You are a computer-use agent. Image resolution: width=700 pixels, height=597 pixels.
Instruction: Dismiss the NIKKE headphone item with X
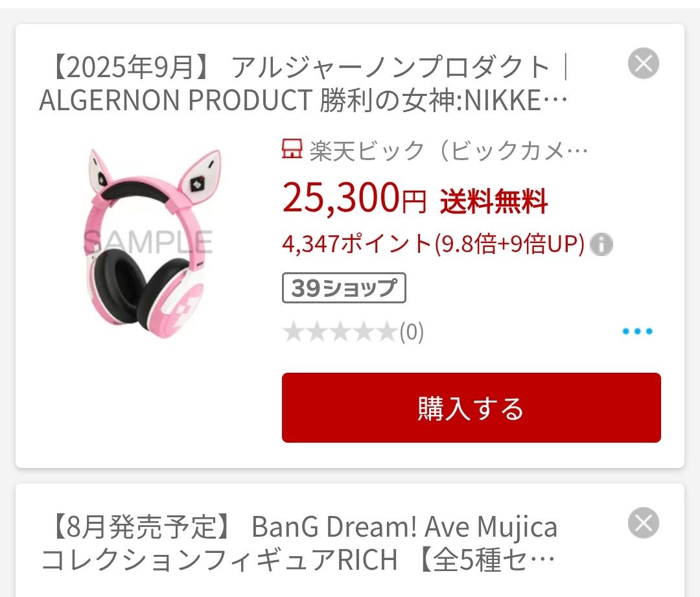[644, 63]
